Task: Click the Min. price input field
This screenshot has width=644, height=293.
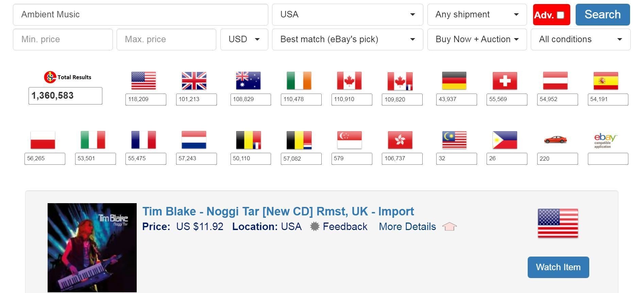Action: click(x=63, y=39)
